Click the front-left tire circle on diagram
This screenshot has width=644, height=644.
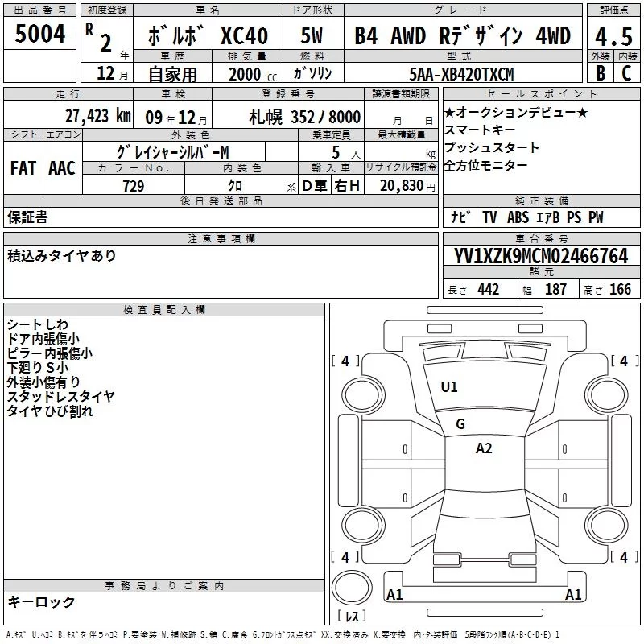363,395
